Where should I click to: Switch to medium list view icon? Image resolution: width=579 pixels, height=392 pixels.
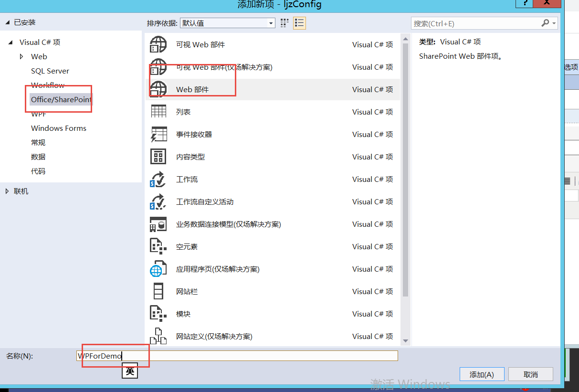pos(300,23)
